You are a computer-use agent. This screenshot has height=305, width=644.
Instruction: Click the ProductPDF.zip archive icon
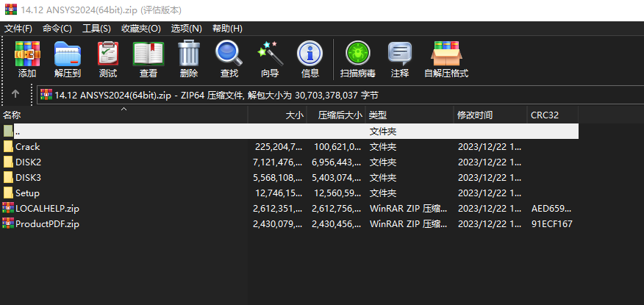click(x=8, y=223)
